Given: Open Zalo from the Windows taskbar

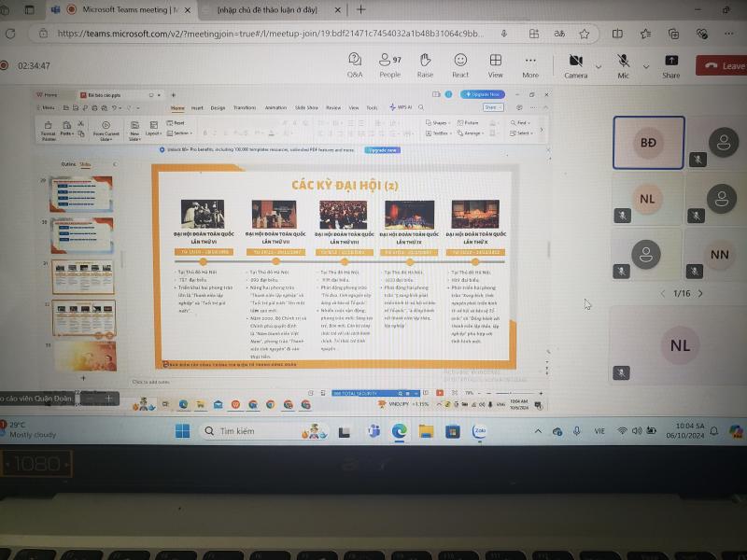Looking at the screenshot, I should click(x=479, y=431).
